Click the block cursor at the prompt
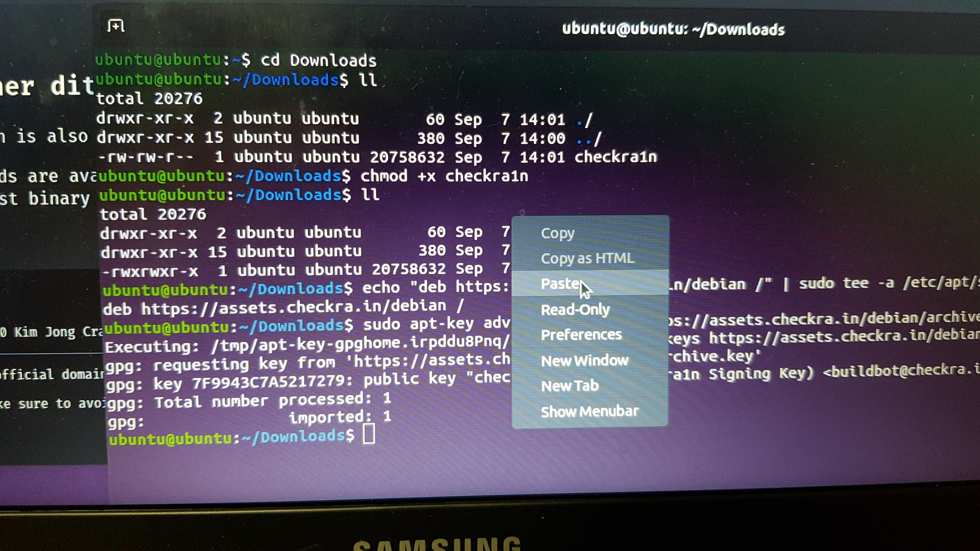The width and height of the screenshot is (980, 551). click(x=368, y=434)
